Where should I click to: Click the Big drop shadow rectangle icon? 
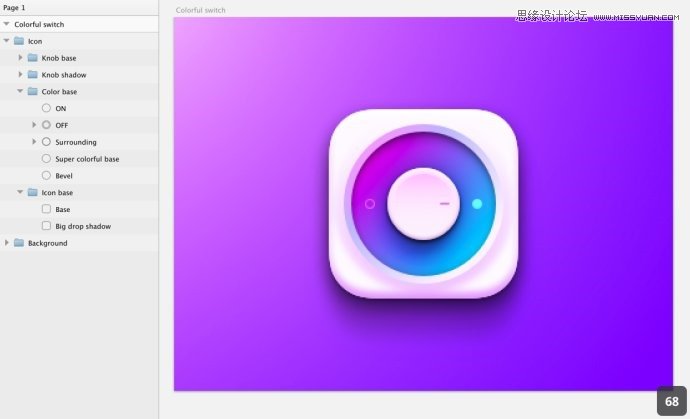[46, 226]
